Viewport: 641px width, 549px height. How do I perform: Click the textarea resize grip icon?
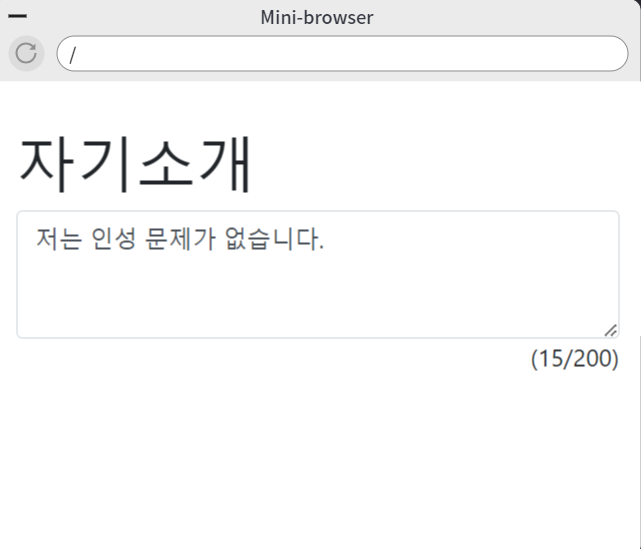pos(610,330)
